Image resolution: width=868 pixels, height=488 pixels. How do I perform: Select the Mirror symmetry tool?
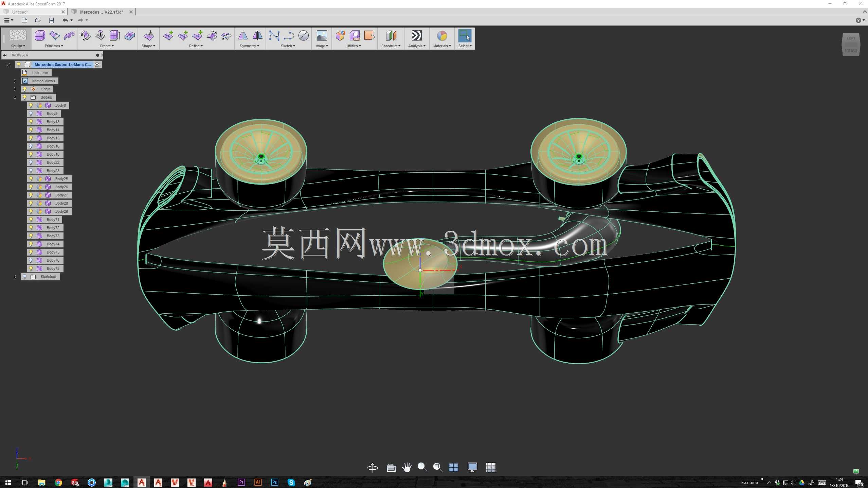coord(243,36)
